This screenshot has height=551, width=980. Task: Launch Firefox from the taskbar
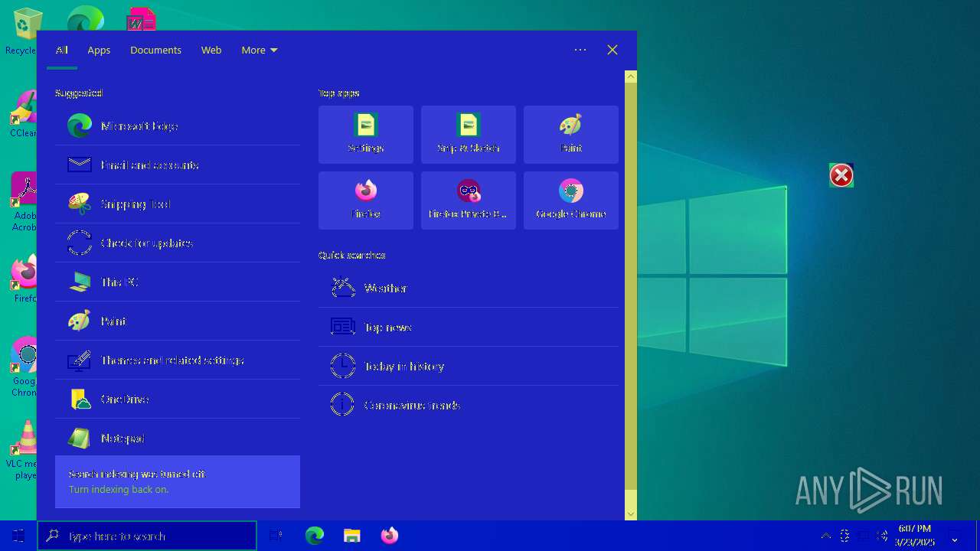[390, 536]
